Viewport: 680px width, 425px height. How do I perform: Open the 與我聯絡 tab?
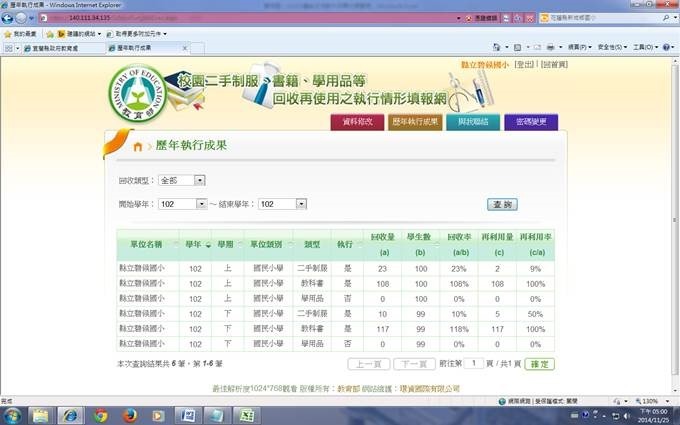[473, 122]
